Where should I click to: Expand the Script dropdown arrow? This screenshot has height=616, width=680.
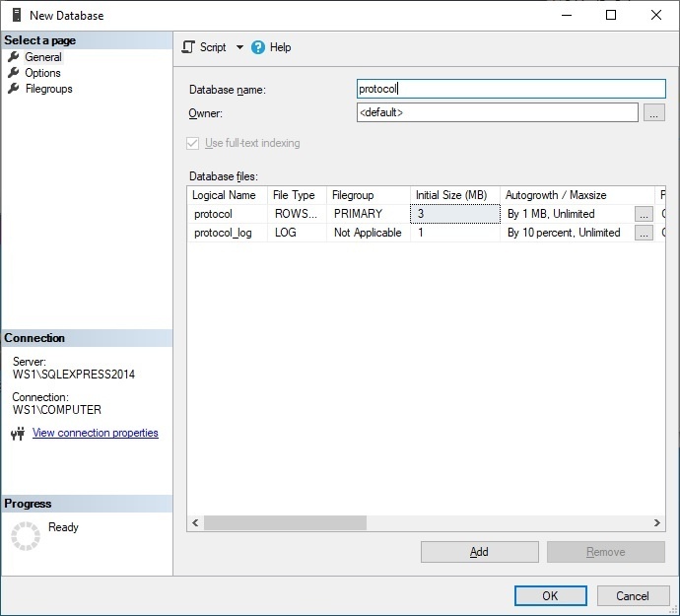pyautogui.click(x=239, y=47)
